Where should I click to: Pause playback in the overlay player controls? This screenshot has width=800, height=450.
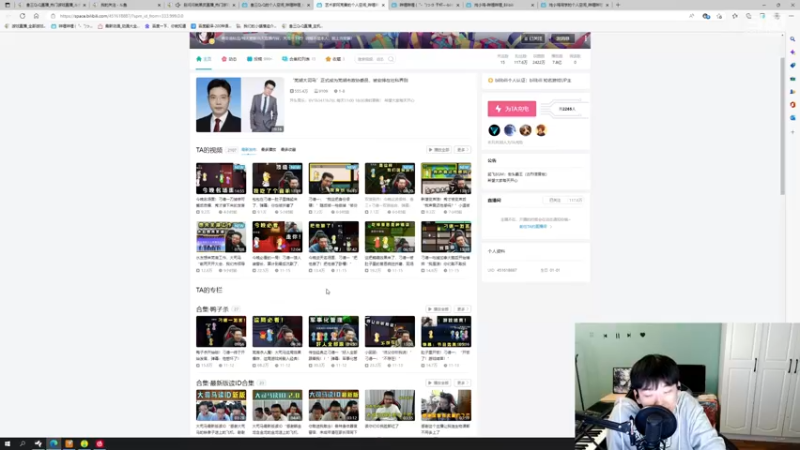[617, 336]
